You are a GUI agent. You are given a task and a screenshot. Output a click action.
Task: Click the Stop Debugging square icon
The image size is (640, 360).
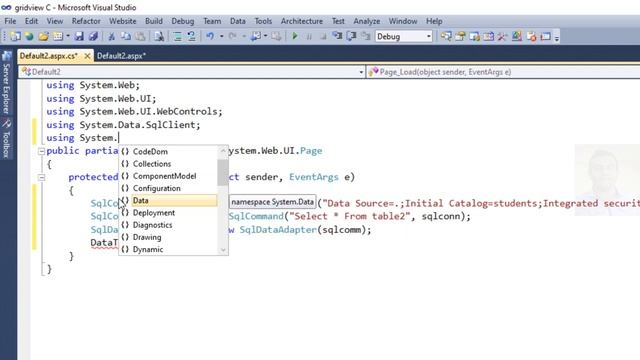[323, 36]
